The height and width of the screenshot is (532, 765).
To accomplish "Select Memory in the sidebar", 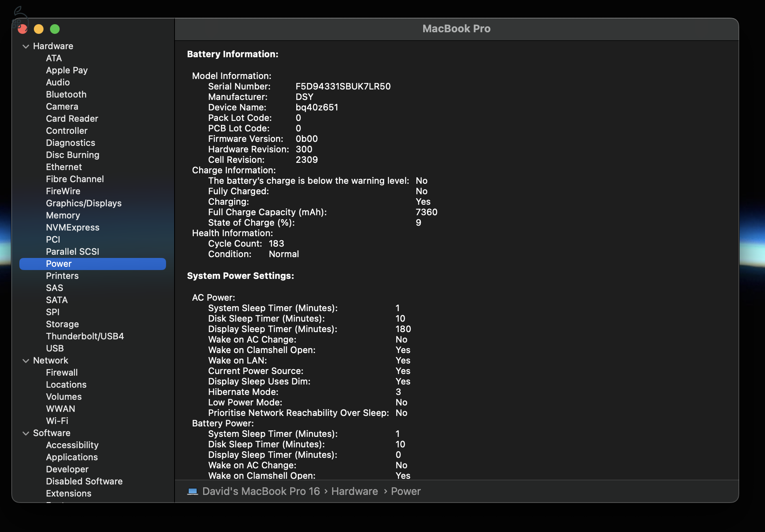I will coord(63,215).
